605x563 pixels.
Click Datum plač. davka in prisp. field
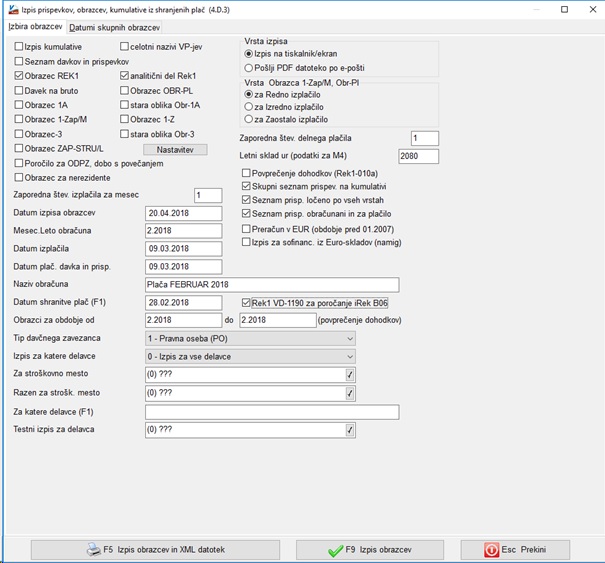184,267
